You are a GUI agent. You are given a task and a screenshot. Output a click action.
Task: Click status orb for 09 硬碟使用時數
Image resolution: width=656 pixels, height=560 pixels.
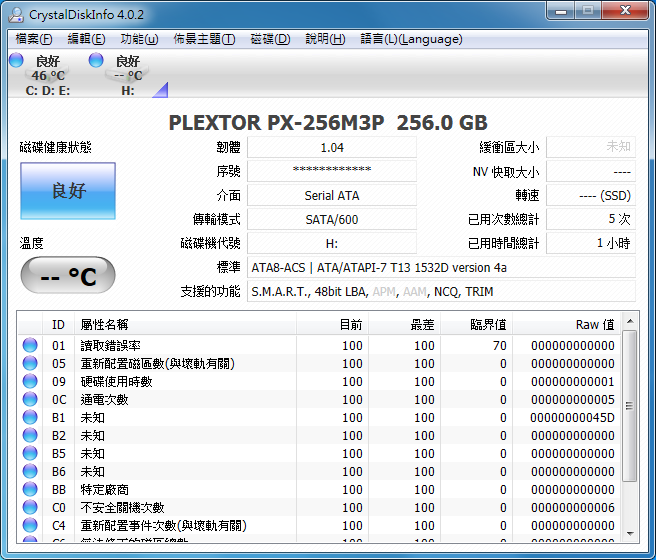click(x=30, y=382)
